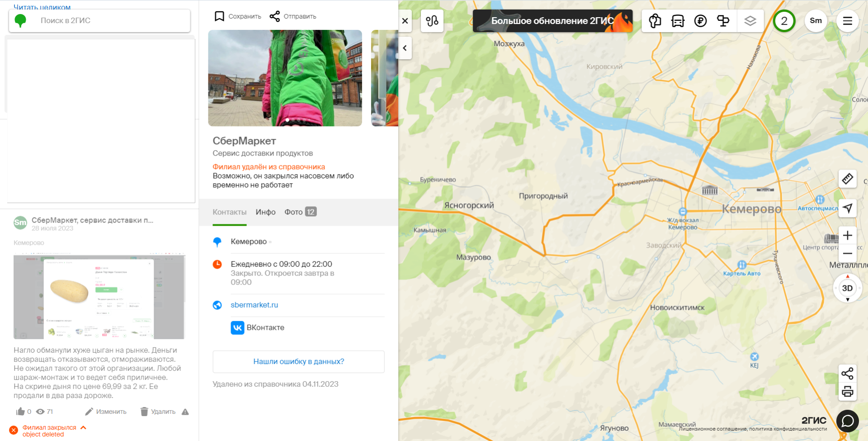The image size is (868, 441).
Task: Click the Ж/д вокзал Кемерово map marker
Action: coord(683,211)
